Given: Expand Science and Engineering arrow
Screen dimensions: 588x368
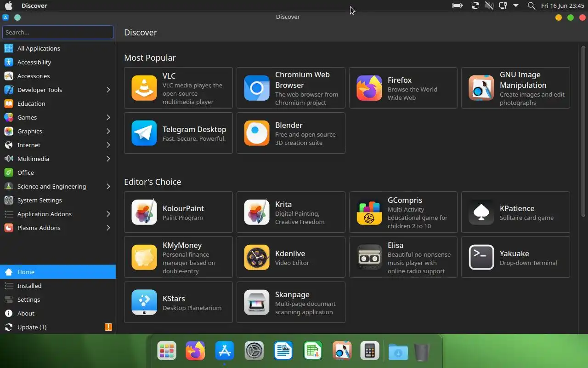Looking at the screenshot, I should [x=108, y=186].
